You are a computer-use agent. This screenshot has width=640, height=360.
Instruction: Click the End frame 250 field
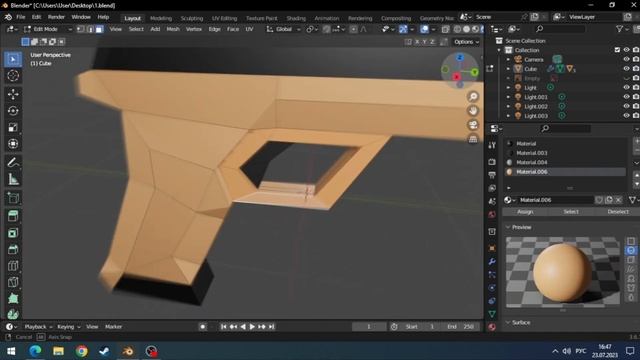click(461, 327)
